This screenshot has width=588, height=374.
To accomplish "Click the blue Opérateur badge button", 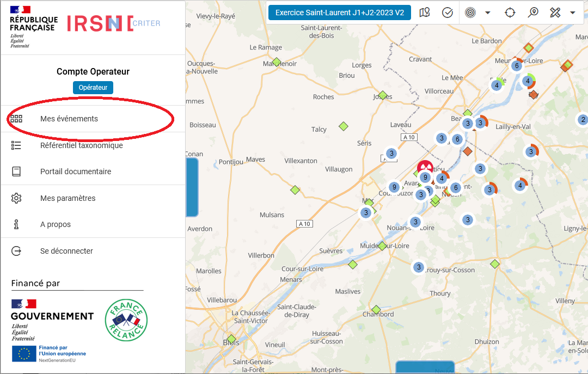I will (x=93, y=87).
